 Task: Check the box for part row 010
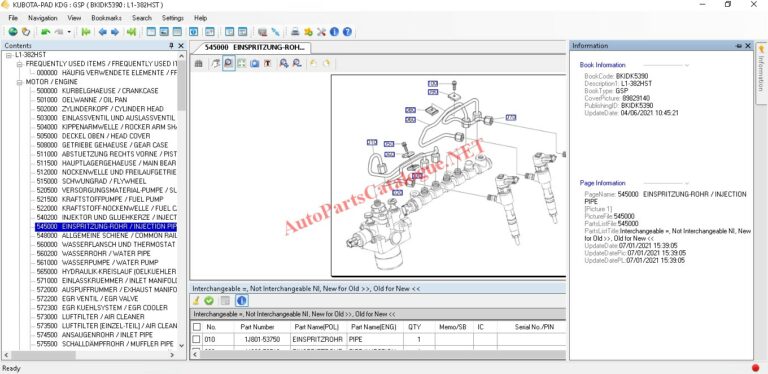[196, 339]
